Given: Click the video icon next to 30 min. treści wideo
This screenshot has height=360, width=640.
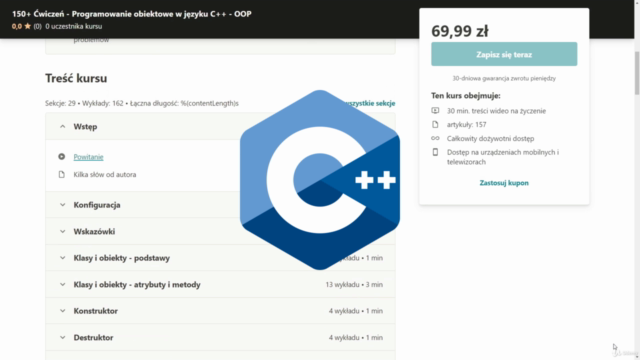Looking at the screenshot, I should point(435,111).
